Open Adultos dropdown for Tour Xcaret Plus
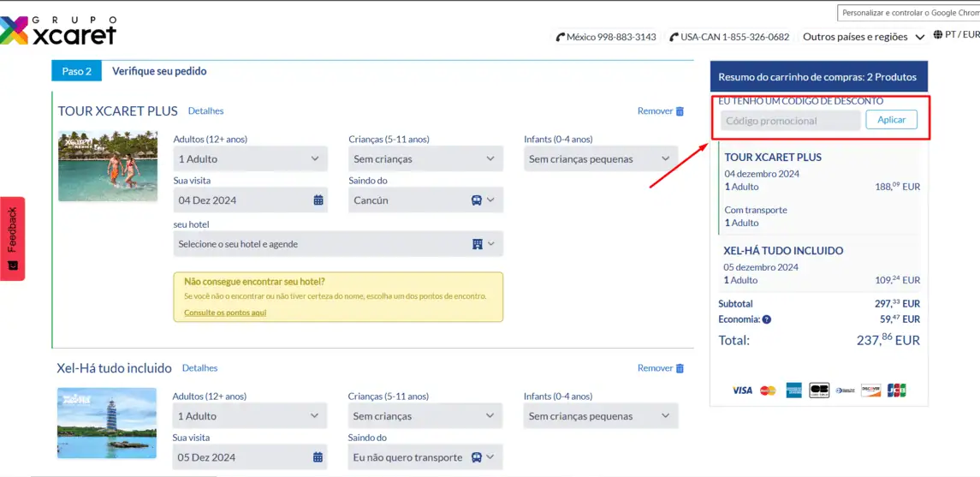This screenshot has height=477, width=980. point(251,158)
